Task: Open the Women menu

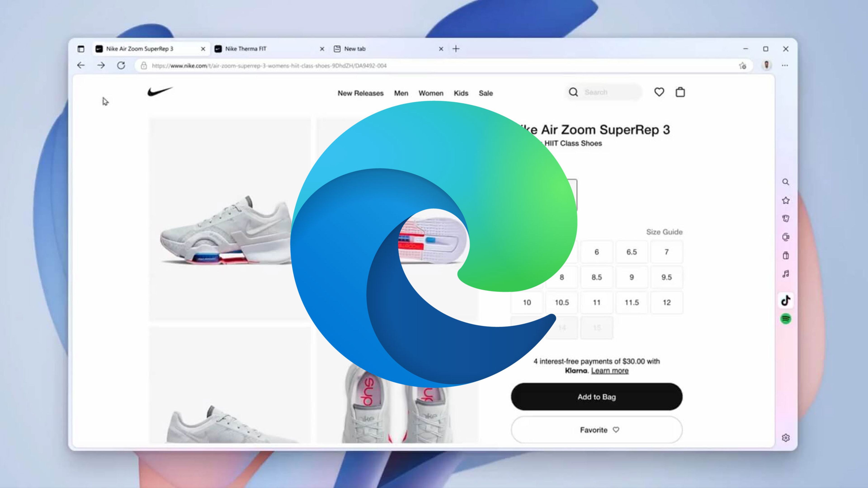Action: (x=431, y=93)
